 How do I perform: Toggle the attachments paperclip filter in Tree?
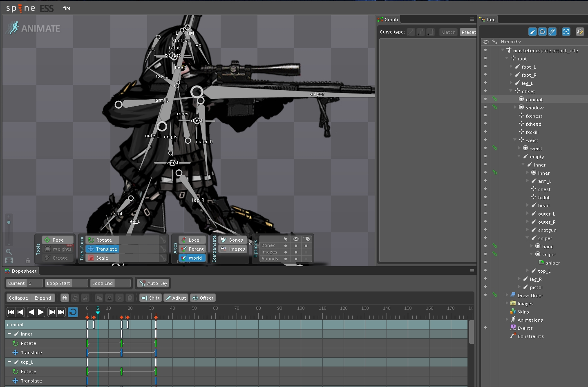coord(552,32)
